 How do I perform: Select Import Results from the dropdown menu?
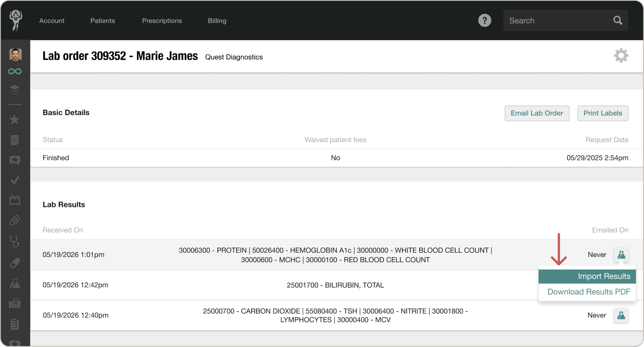587,276
